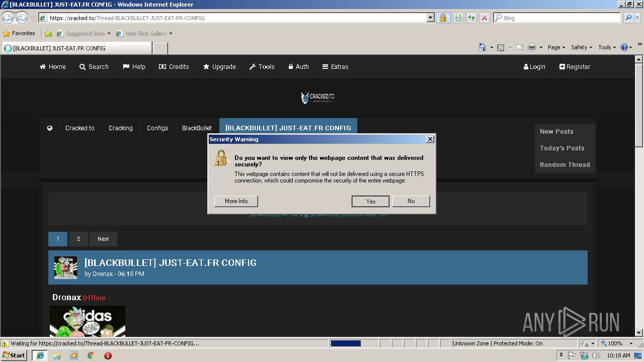Click the Favorites star button
The height and width of the screenshot is (362, 644).
(x=19, y=34)
